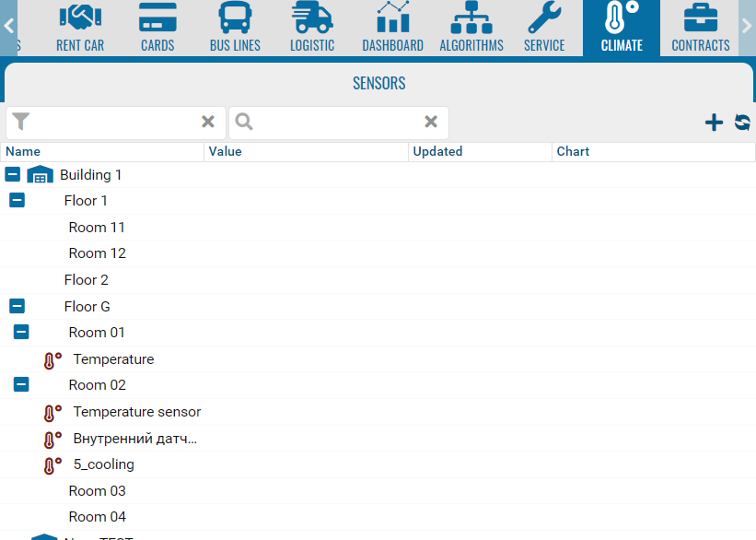Viewport: 756px width, 540px height.
Task: Collapse the Floor 1 node
Action: pos(17,200)
